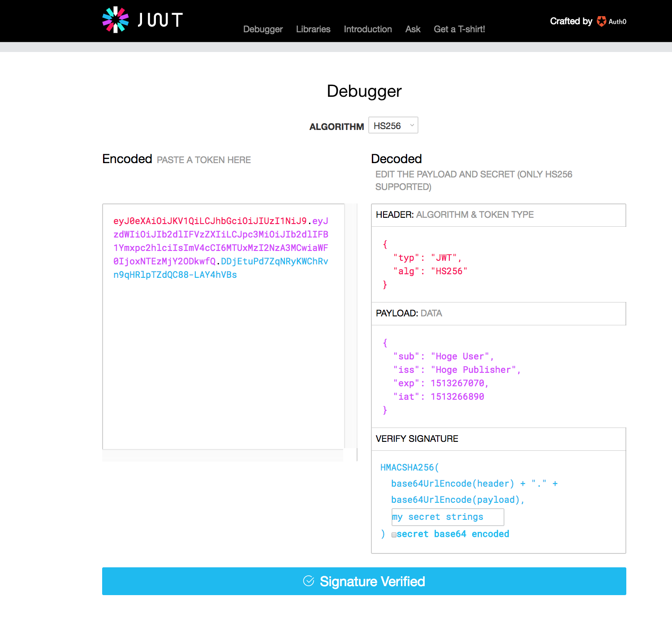Viewport: 672px width, 622px height.
Task: Click the Auth0 star icon in the header
Action: coord(601,21)
